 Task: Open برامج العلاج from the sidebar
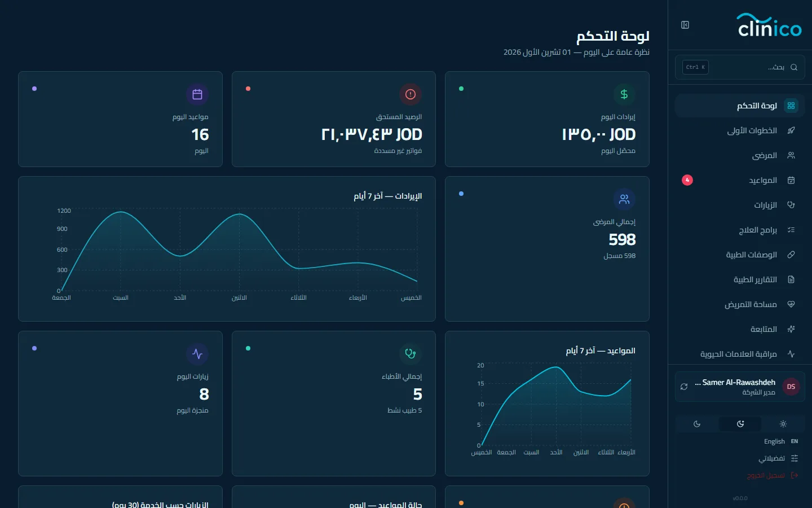click(740, 230)
